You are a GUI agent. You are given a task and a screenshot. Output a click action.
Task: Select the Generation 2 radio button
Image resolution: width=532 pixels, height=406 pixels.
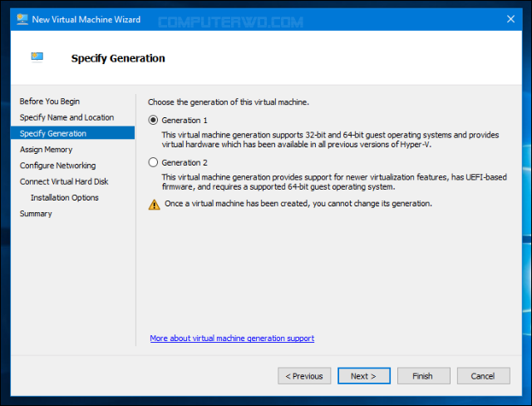(x=153, y=162)
